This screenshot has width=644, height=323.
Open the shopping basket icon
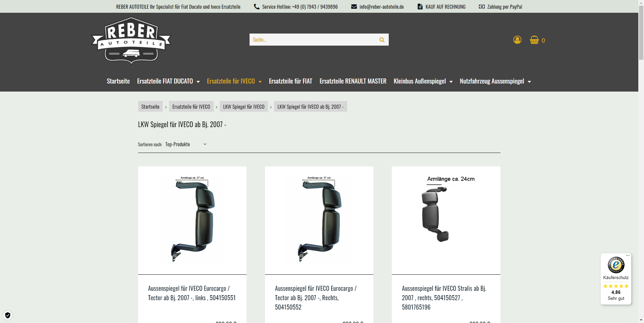pyautogui.click(x=534, y=40)
